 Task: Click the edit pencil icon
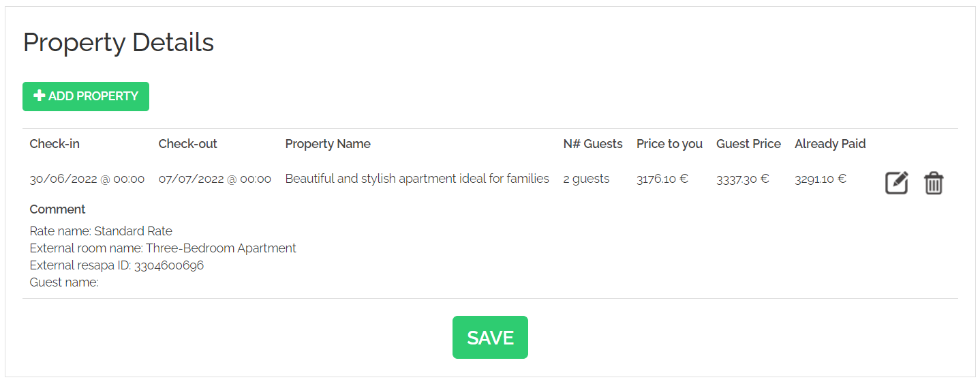896,183
